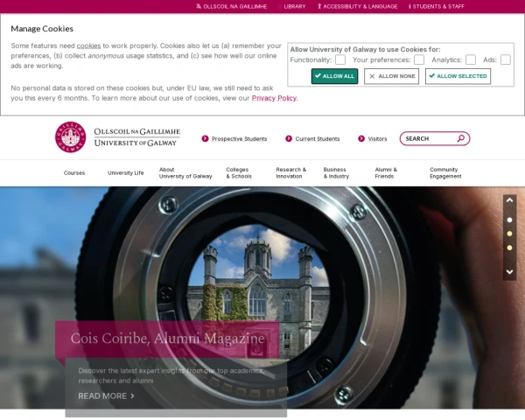Select Alumni & Friends in navigation

tap(386, 173)
